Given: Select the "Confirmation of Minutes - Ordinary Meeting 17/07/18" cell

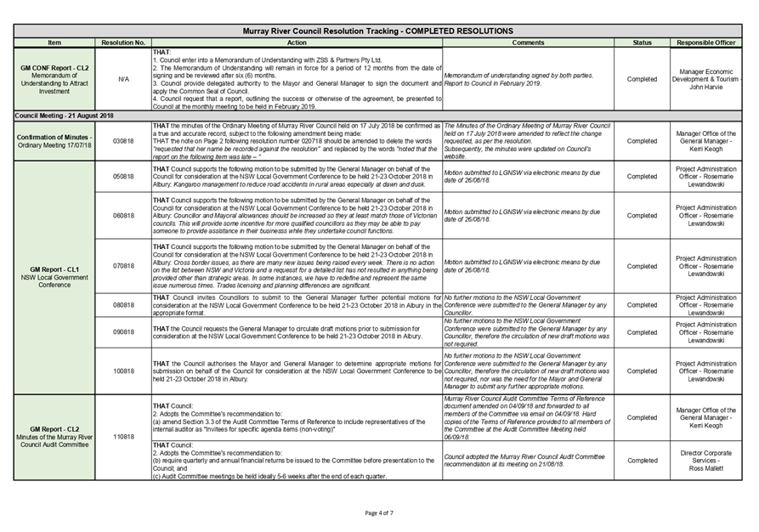Looking at the screenshot, I should click(53, 140).
